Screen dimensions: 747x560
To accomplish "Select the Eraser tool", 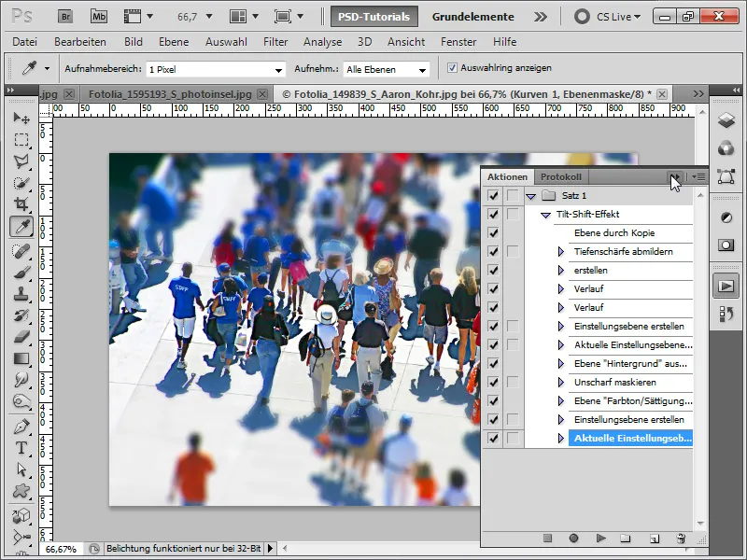I will pyautogui.click(x=21, y=338).
